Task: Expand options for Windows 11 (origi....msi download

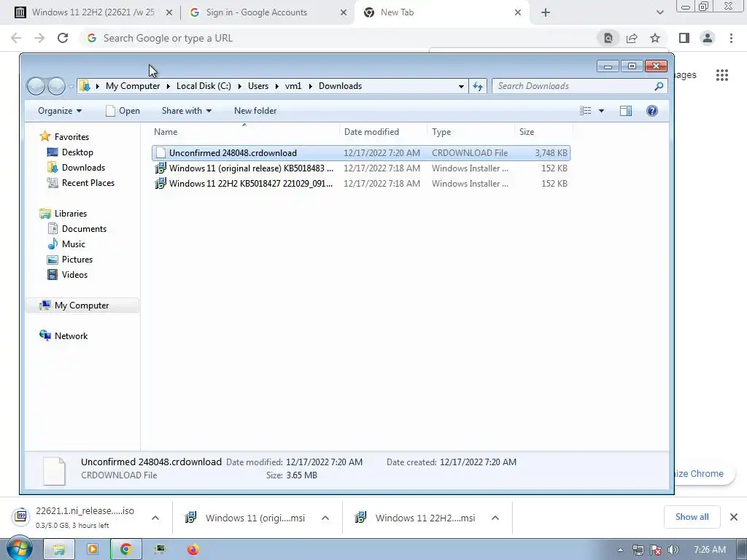Action: (325, 518)
